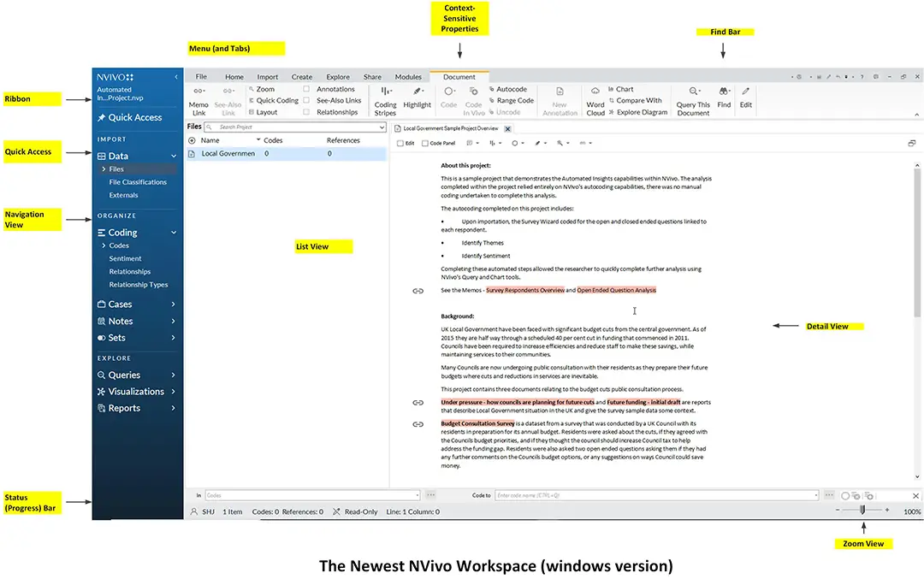Select the Highlight tool in the ribbon
The width and height of the screenshot is (924, 585).
click(x=417, y=98)
